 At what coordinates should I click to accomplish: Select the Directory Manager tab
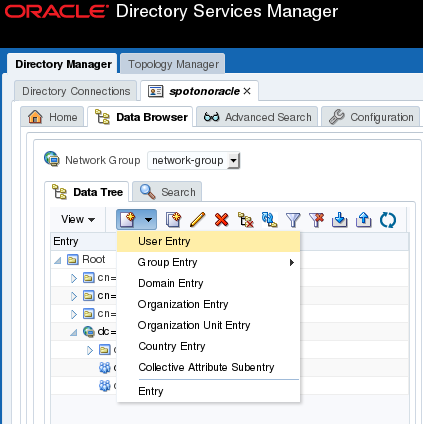click(x=63, y=64)
